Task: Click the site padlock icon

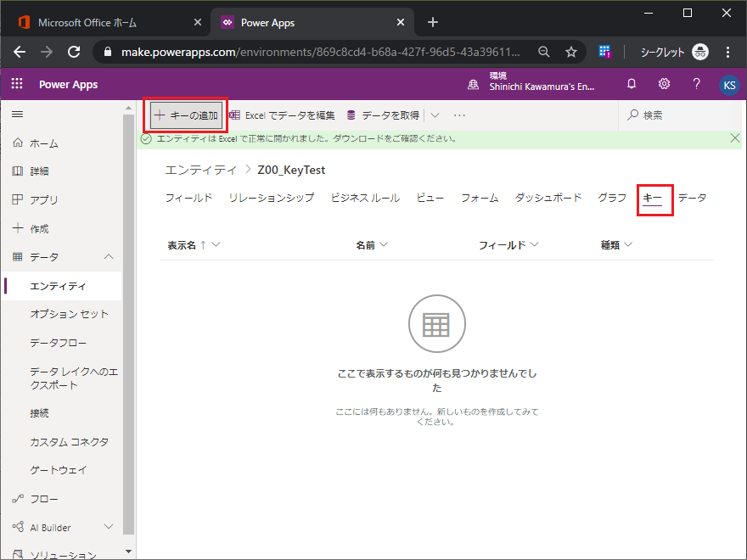Action: 108,52
